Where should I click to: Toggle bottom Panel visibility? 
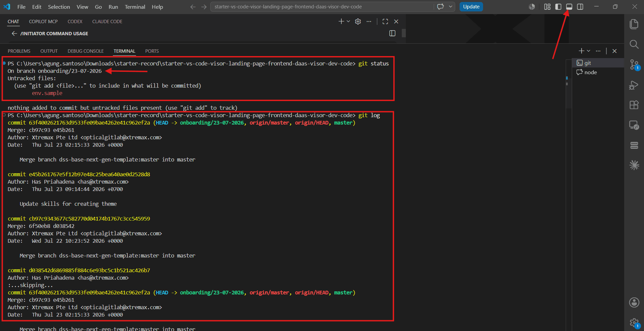[569, 7]
